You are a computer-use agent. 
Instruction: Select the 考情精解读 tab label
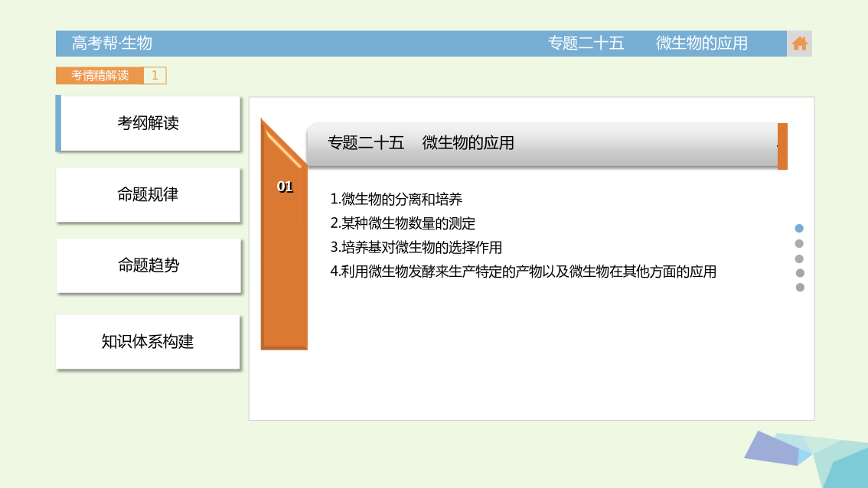[x=100, y=75]
